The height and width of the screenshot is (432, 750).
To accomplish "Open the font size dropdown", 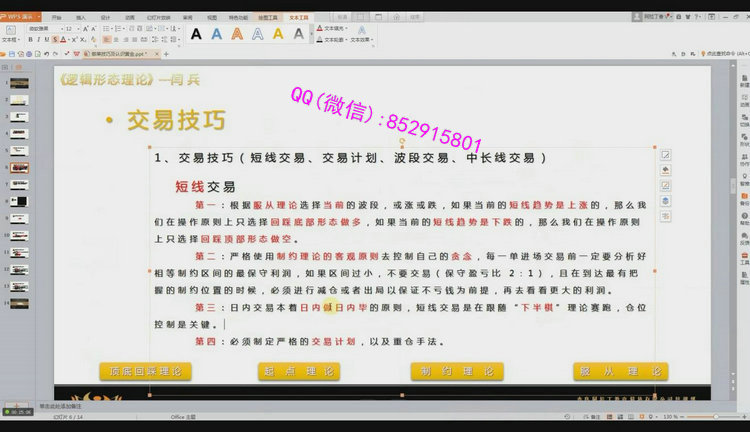I will [x=80, y=29].
